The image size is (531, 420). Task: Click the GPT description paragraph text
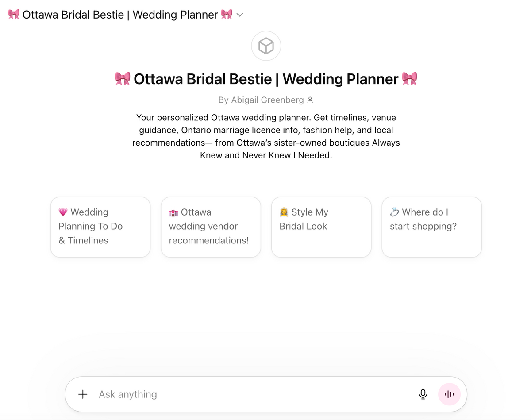[266, 136]
